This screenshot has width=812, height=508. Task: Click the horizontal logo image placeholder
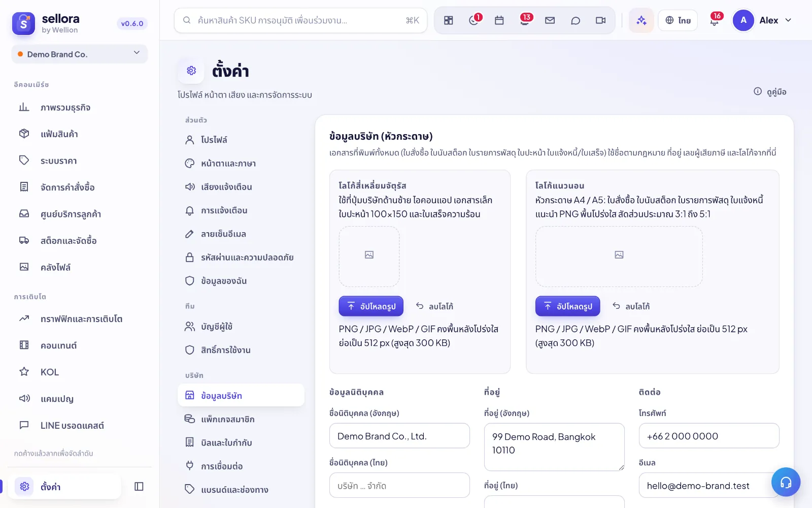[619, 257]
